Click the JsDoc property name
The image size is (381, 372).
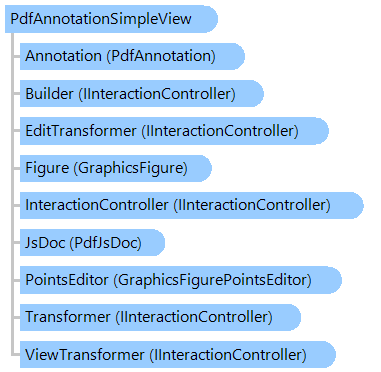click(45, 242)
